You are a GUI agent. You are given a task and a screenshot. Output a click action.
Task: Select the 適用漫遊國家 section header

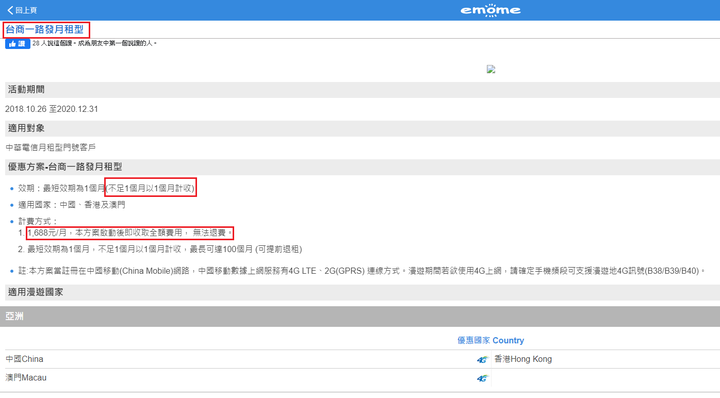(362, 292)
